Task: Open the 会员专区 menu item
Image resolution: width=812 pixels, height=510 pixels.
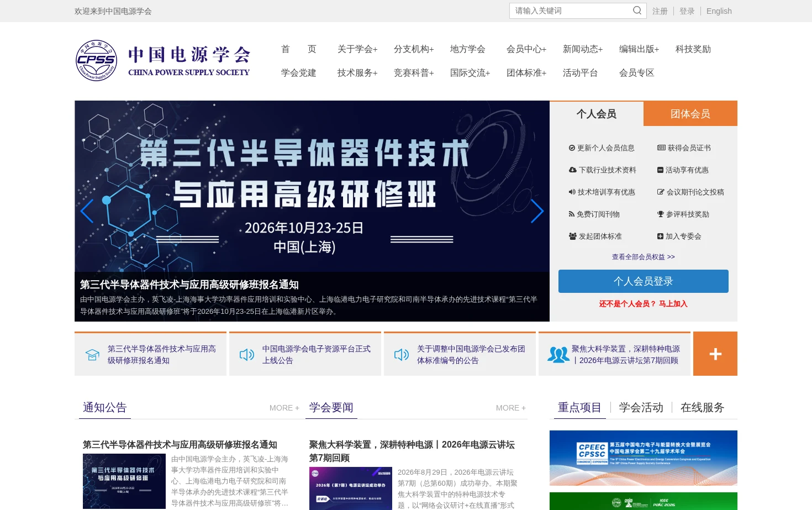Action: click(637, 73)
